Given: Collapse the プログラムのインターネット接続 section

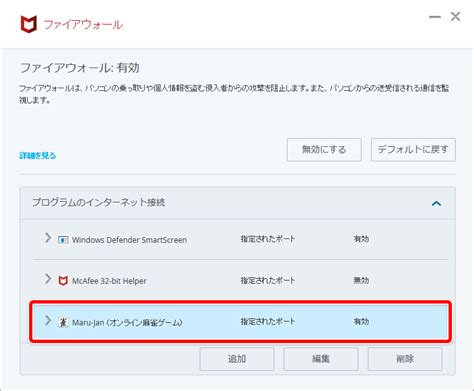Looking at the screenshot, I should (x=436, y=203).
